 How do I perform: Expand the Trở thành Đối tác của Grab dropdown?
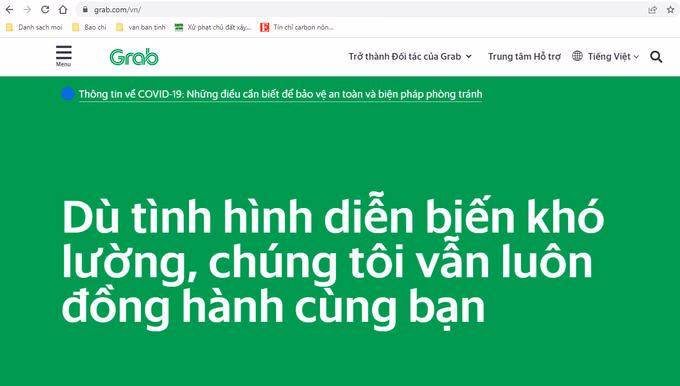pyautogui.click(x=410, y=56)
